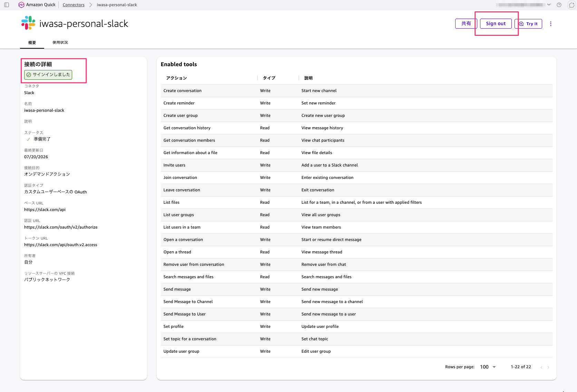
Task: Click the 共有 share button
Action: pyautogui.click(x=466, y=23)
